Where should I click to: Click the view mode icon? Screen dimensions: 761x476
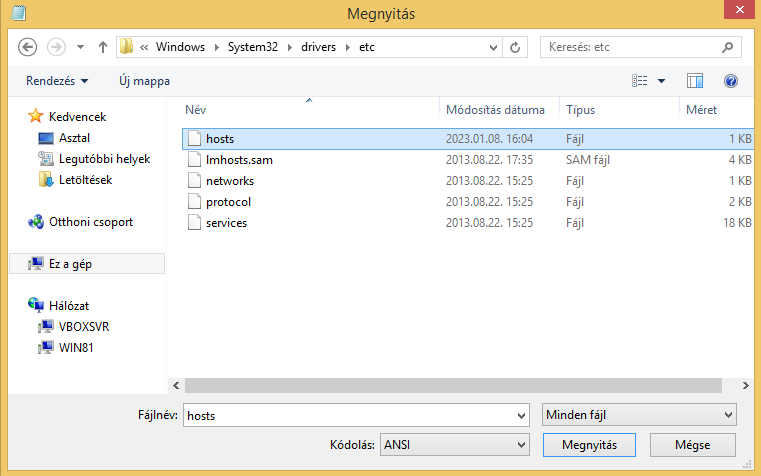(640, 81)
